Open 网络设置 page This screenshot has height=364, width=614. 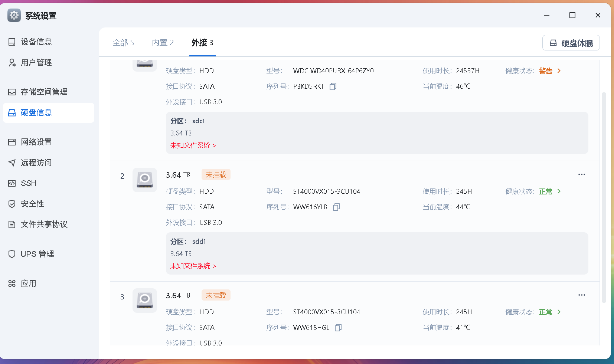coord(48,142)
